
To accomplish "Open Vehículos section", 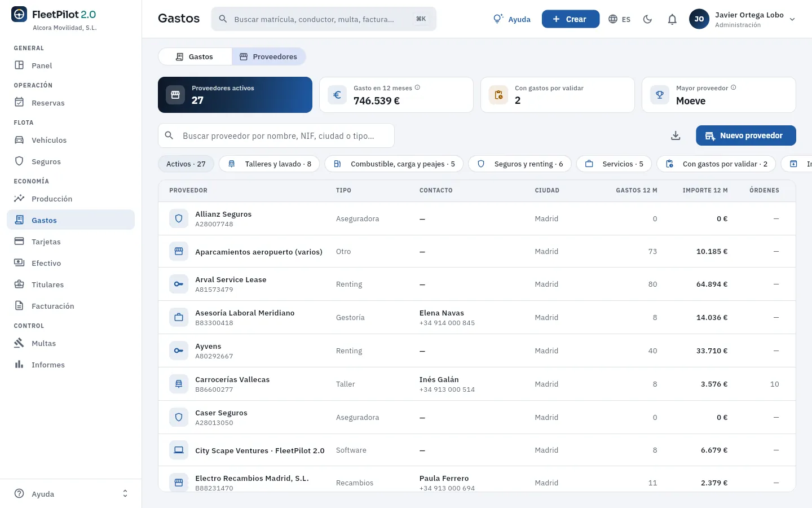I will click(x=70, y=140).
